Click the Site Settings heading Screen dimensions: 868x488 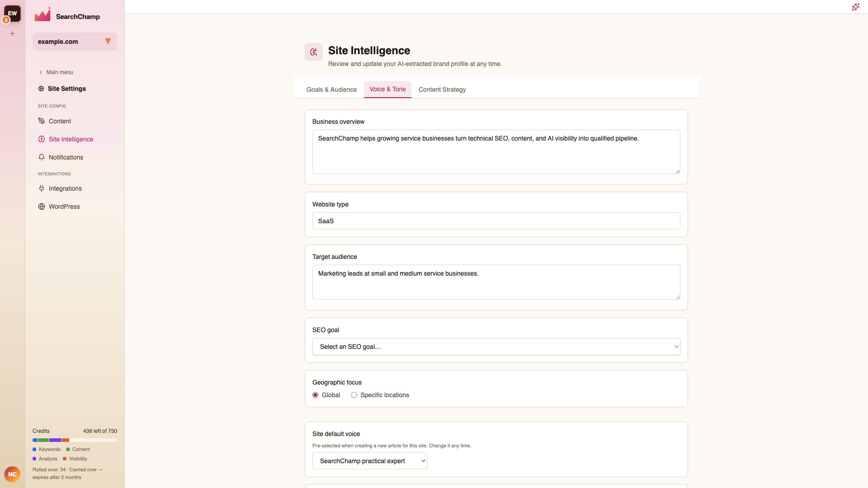pos(67,89)
